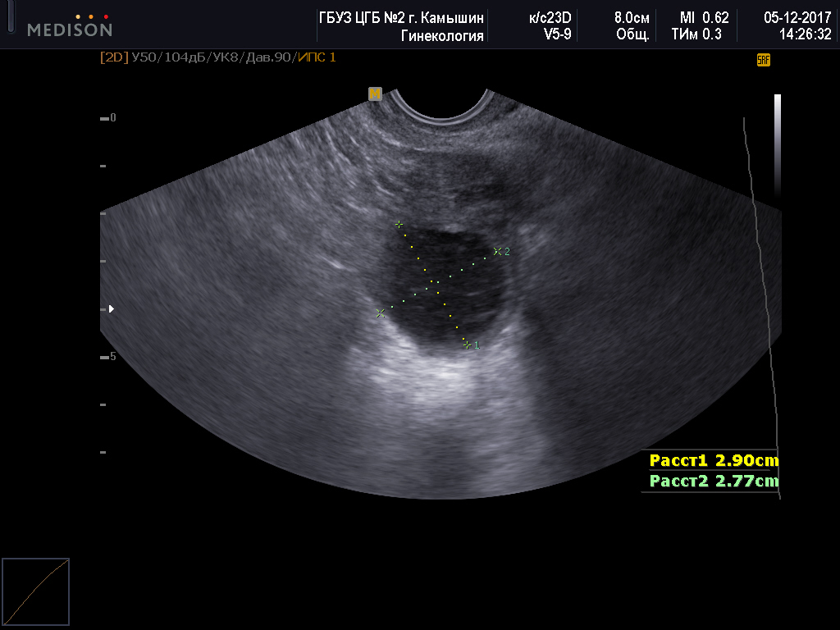Viewport: 840px width, 630px height.
Task: Click the ТИм 0.3 value
Action: pos(696,34)
